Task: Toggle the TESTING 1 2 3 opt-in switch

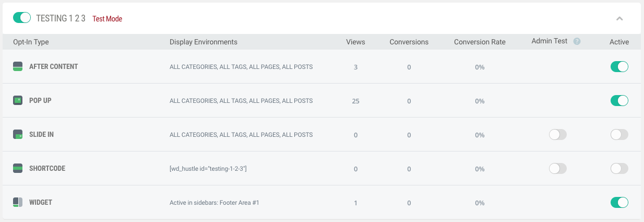Action: point(22,18)
